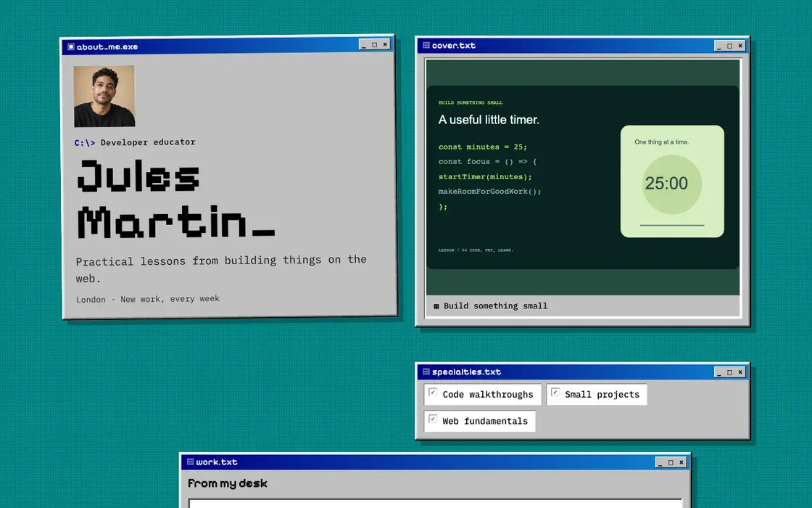Close the specialties.txt window
812x508 pixels.
(x=740, y=372)
